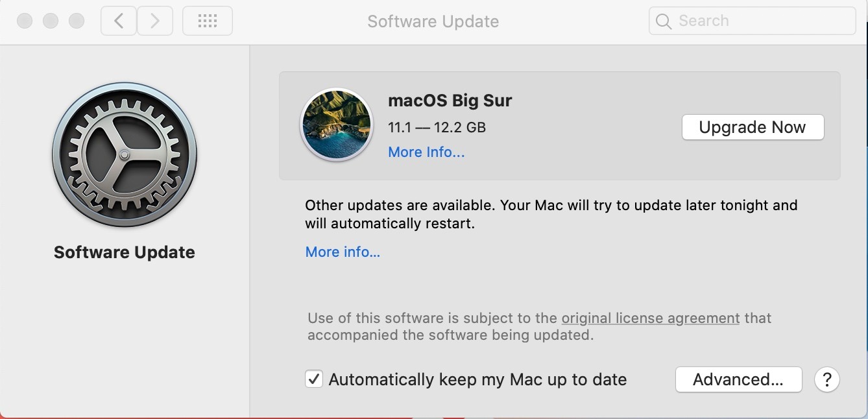Viewport: 868px width, 419px height.
Task: Click the 'Software Update' label below the gear
Action: tap(124, 252)
